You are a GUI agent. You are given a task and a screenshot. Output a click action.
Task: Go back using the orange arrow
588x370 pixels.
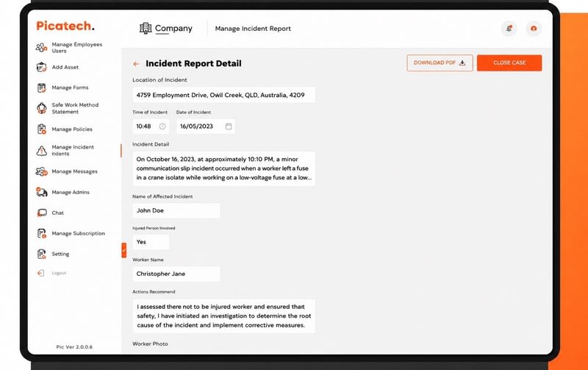point(136,64)
